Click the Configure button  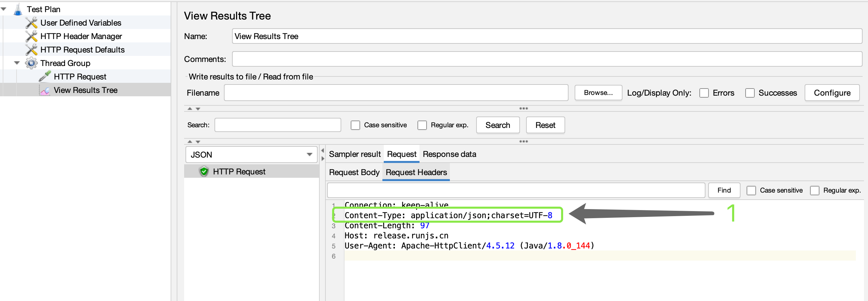coord(832,93)
